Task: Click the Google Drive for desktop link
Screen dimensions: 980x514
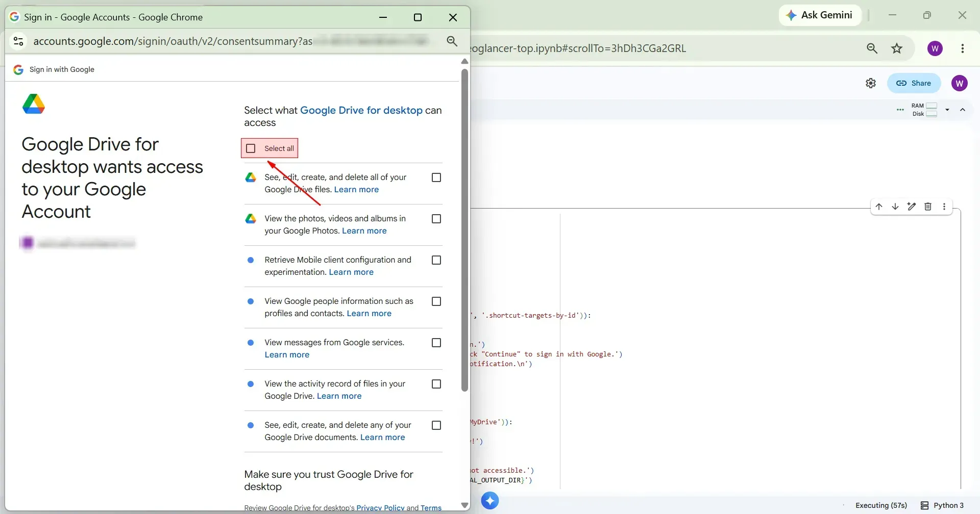Action: click(x=361, y=110)
